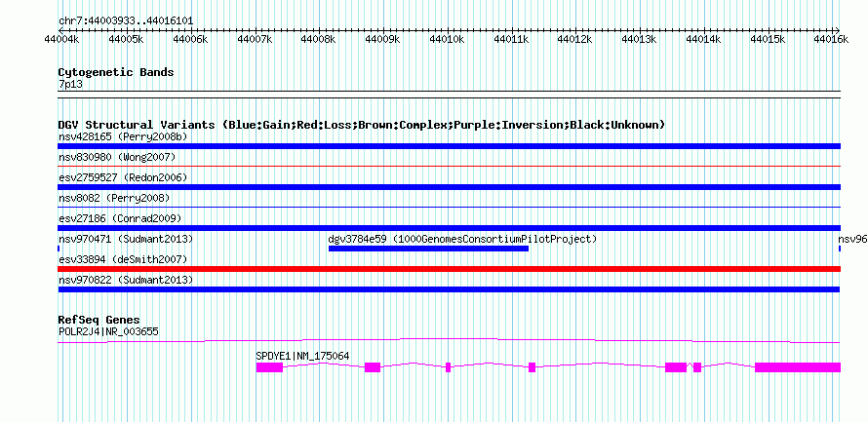Click the nsv830980 (Wong2007) variant label
Image resolution: width=868 pixels, height=422 pixels.
[x=117, y=157]
